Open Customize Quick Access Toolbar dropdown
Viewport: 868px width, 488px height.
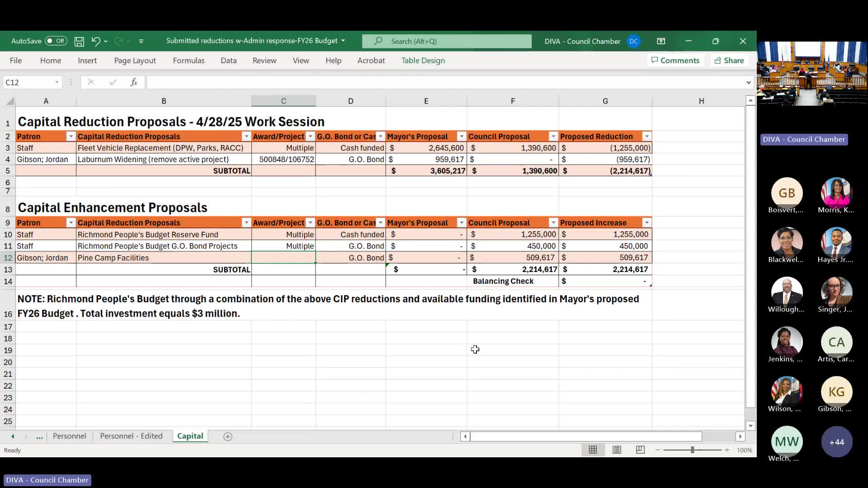tap(141, 41)
